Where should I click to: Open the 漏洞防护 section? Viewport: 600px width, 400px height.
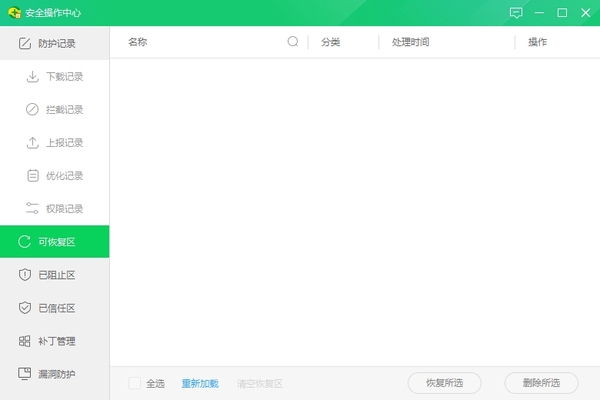coord(55,374)
